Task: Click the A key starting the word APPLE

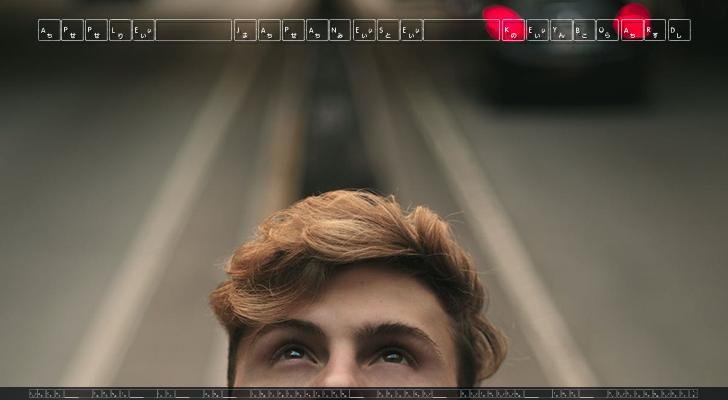Action: point(49,30)
